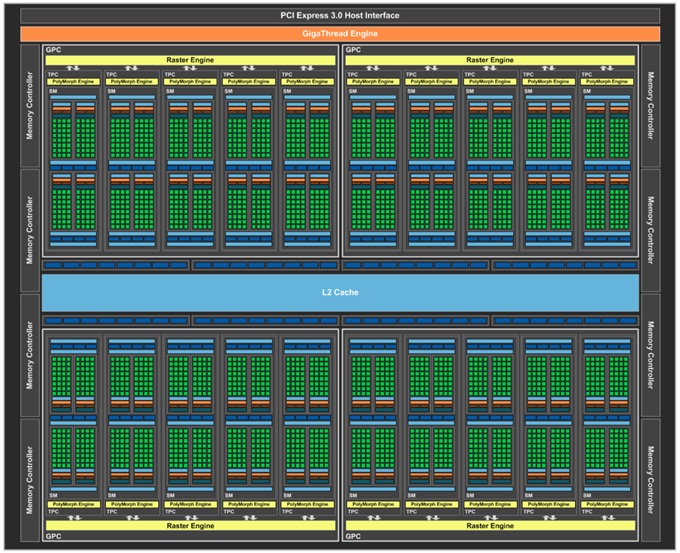The height and width of the screenshot is (553, 680).
Task: Click the leftmost SM label in upper-right GPC
Action: (x=353, y=91)
